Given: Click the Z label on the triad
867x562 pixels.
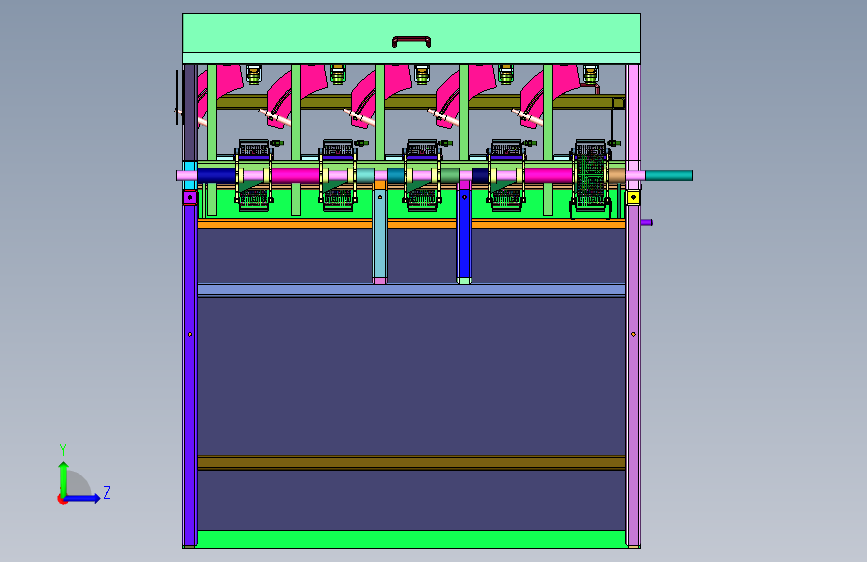Looking at the screenshot, I should tap(107, 492).
